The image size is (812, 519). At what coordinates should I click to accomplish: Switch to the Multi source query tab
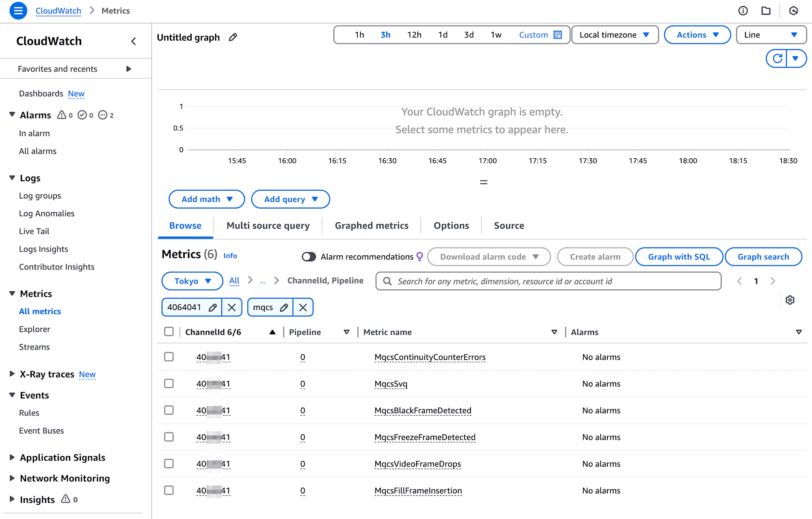(268, 226)
